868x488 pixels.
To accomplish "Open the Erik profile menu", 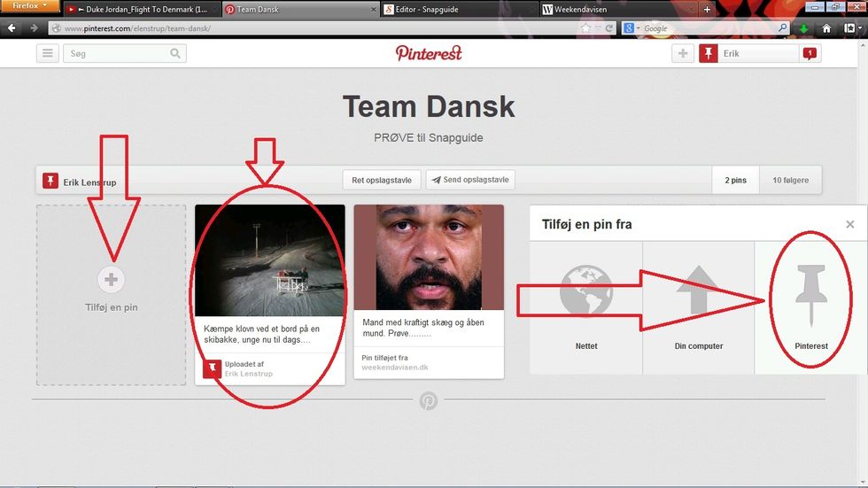I will click(748, 53).
